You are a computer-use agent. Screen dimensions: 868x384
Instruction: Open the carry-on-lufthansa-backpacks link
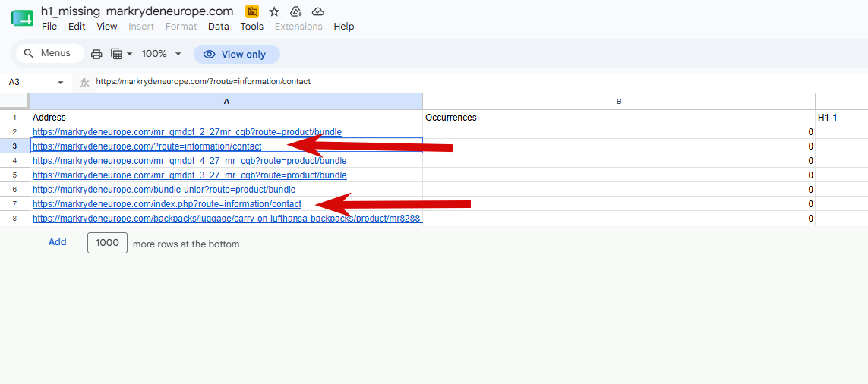click(x=228, y=218)
